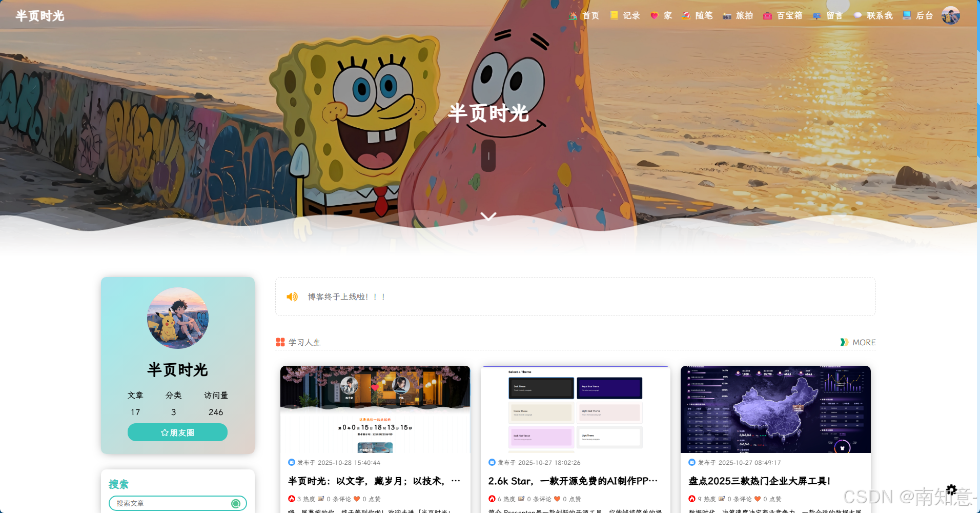980x513 pixels.
Task: Click the 学习人生 section grid icon
Action: pos(280,342)
